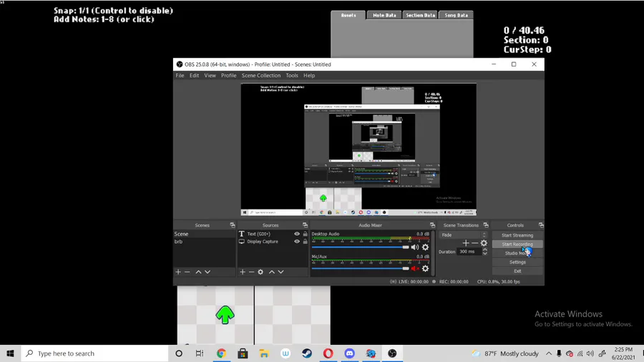Pop out the Sources dock panel

point(305,225)
